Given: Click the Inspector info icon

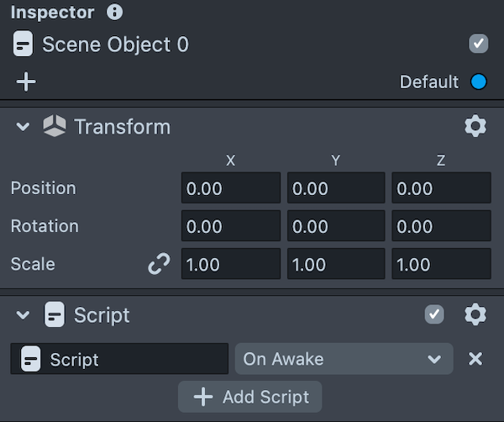Looking at the screenshot, I should click(x=115, y=13).
